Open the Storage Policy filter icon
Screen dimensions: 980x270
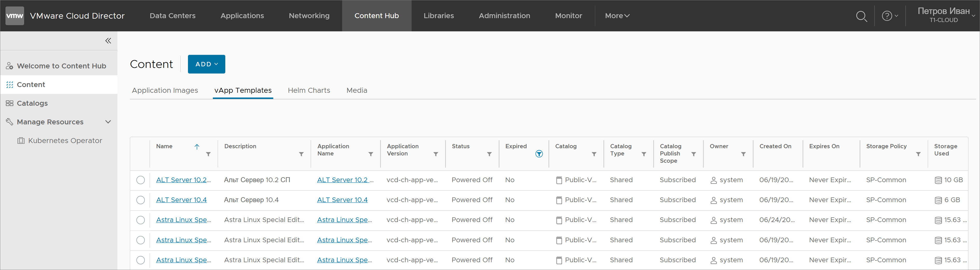918,154
